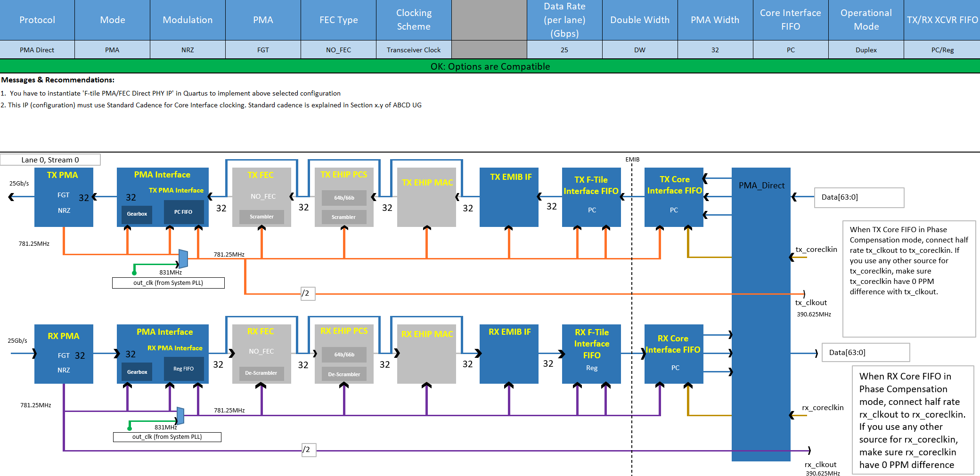Select the Data Rate cell showing 25

pyautogui.click(x=564, y=50)
